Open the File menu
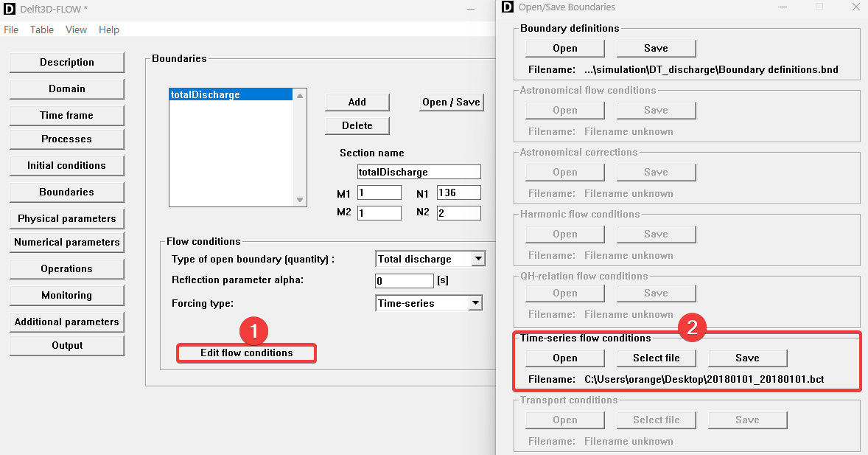 coord(11,30)
